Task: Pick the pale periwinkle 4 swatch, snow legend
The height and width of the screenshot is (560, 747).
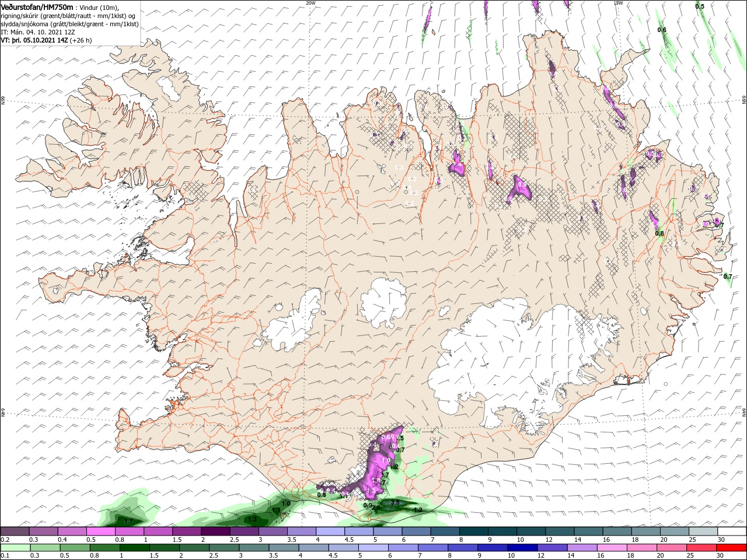Action: [x=330, y=531]
